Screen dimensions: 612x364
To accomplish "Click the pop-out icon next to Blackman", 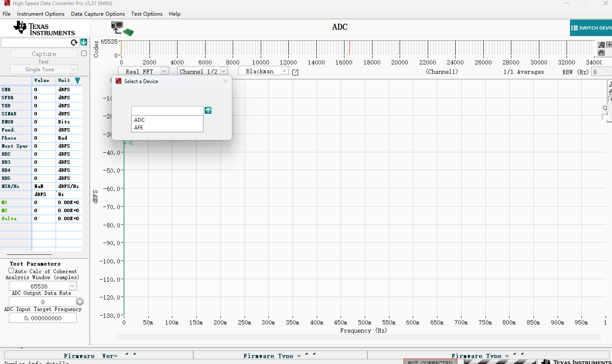I will (295, 72).
